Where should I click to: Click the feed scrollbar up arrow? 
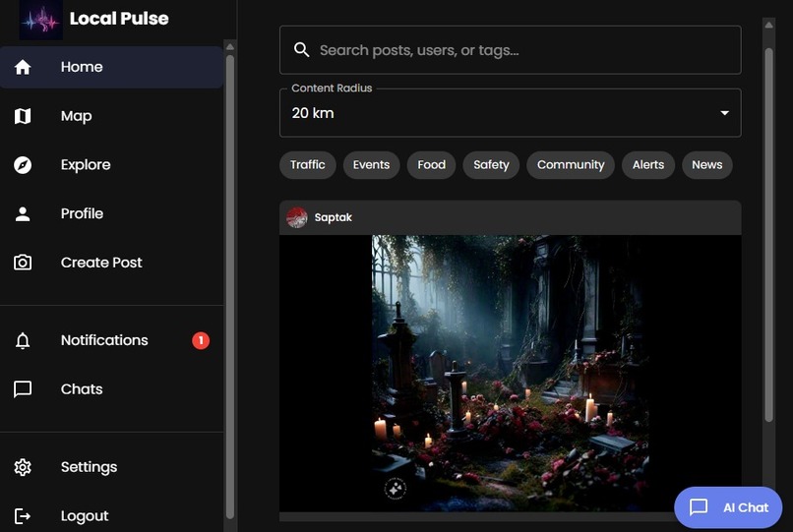[768, 25]
